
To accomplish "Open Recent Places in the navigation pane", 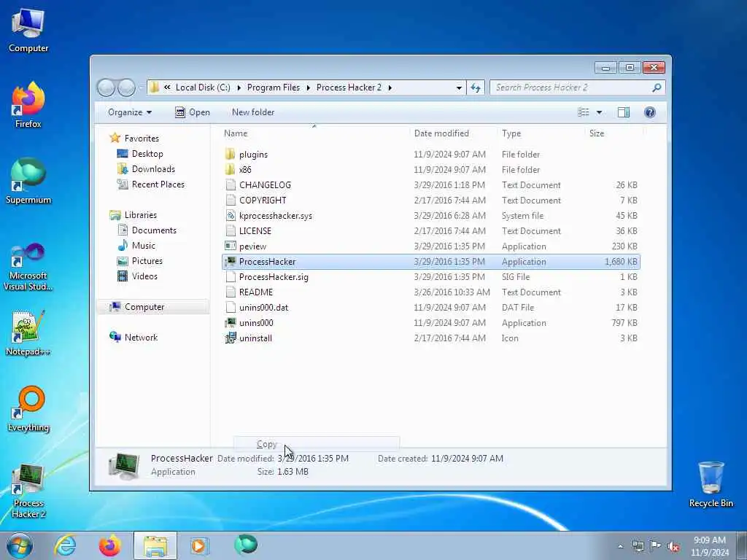I will coord(158,184).
